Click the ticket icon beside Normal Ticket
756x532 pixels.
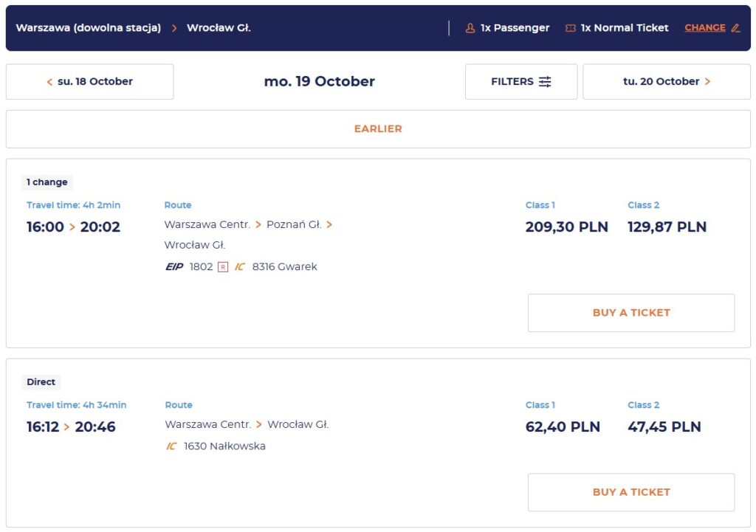point(571,29)
